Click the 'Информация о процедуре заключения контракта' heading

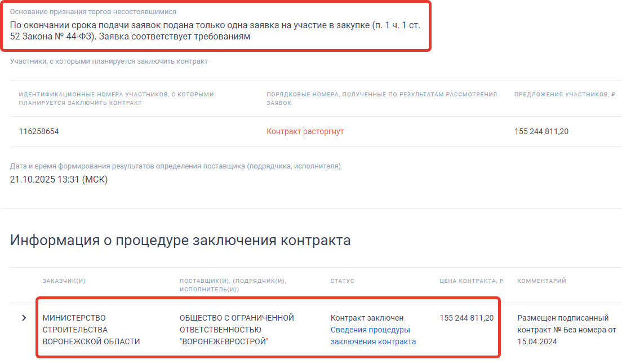coord(180,241)
